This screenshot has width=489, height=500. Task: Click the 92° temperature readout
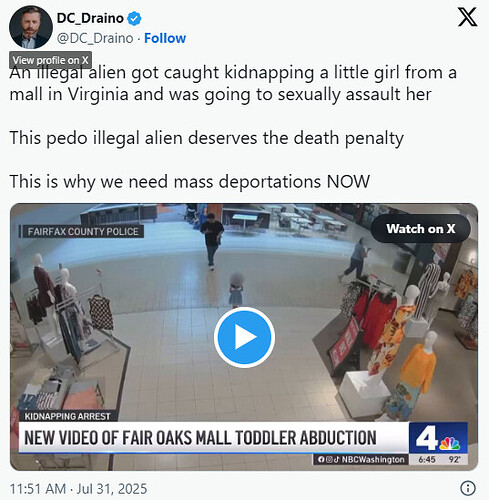tap(455, 459)
